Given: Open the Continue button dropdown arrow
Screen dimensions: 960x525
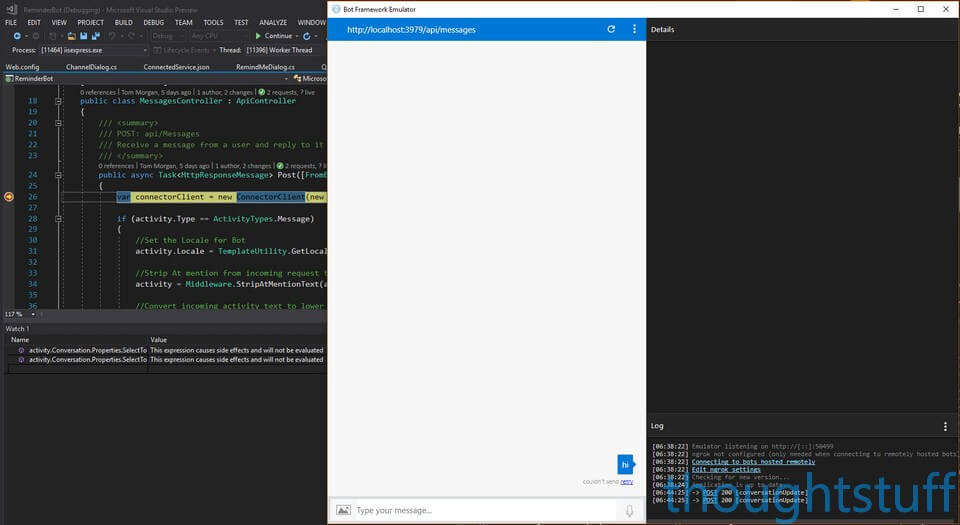Looking at the screenshot, I should 297,36.
